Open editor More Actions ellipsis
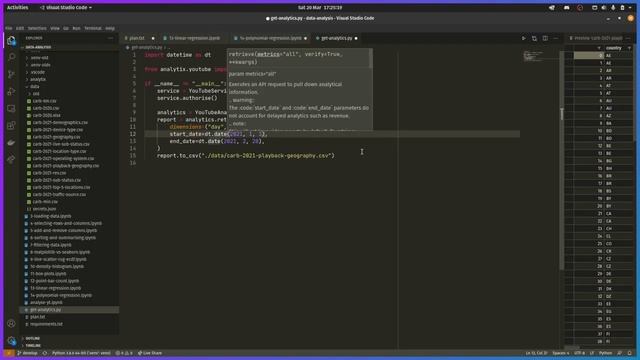640x360 pixels. pos(556,38)
